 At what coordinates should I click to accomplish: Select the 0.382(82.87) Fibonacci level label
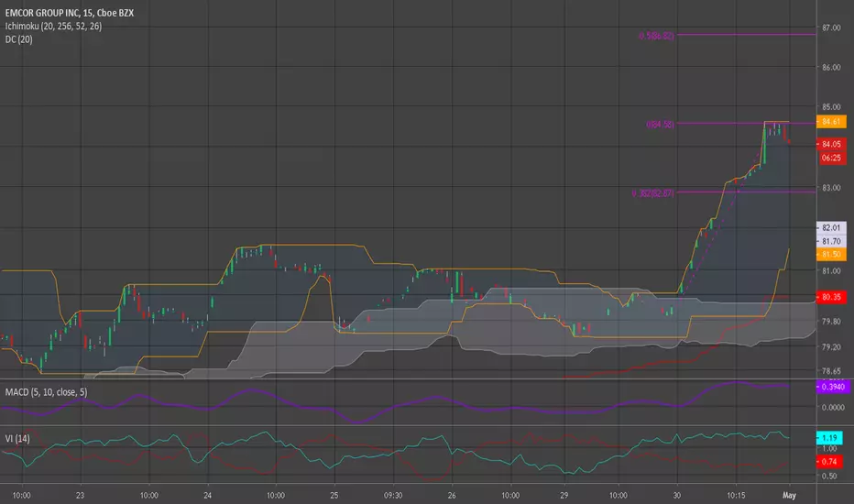(652, 192)
